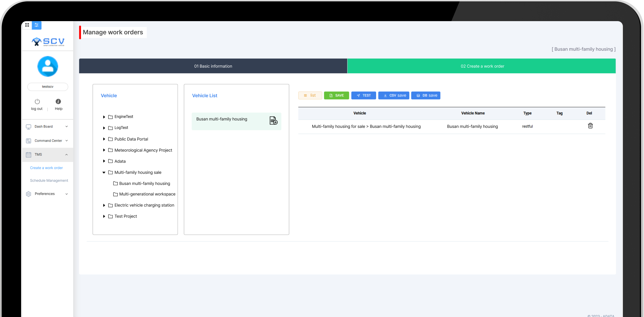Click the EngineTest folder icon
The image size is (644, 317).
[x=111, y=117]
